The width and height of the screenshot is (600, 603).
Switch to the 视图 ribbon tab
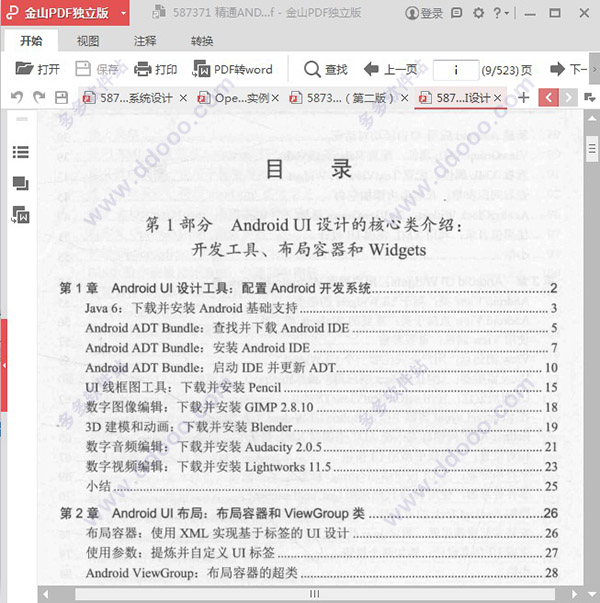pos(88,41)
